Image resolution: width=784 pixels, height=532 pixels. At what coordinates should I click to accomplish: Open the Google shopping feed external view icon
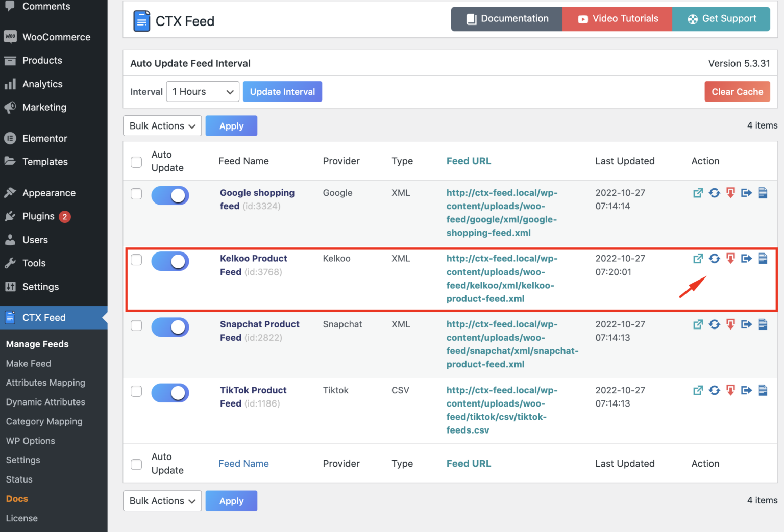698,193
